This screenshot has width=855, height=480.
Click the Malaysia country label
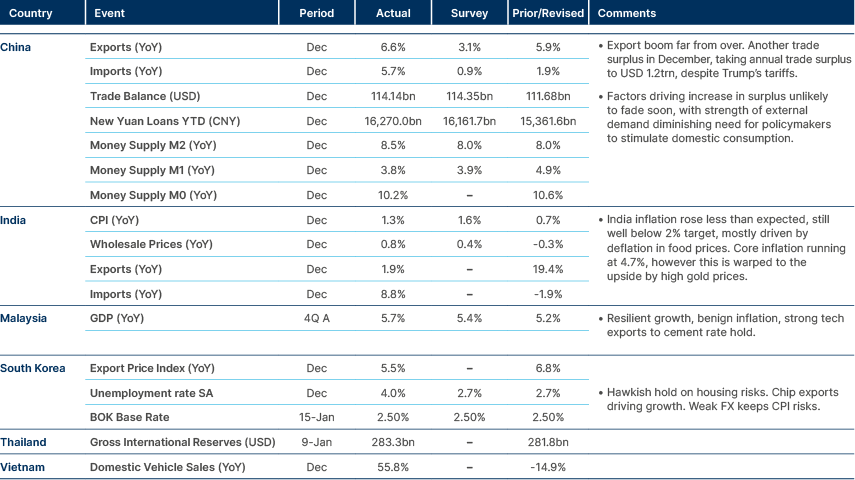23,318
